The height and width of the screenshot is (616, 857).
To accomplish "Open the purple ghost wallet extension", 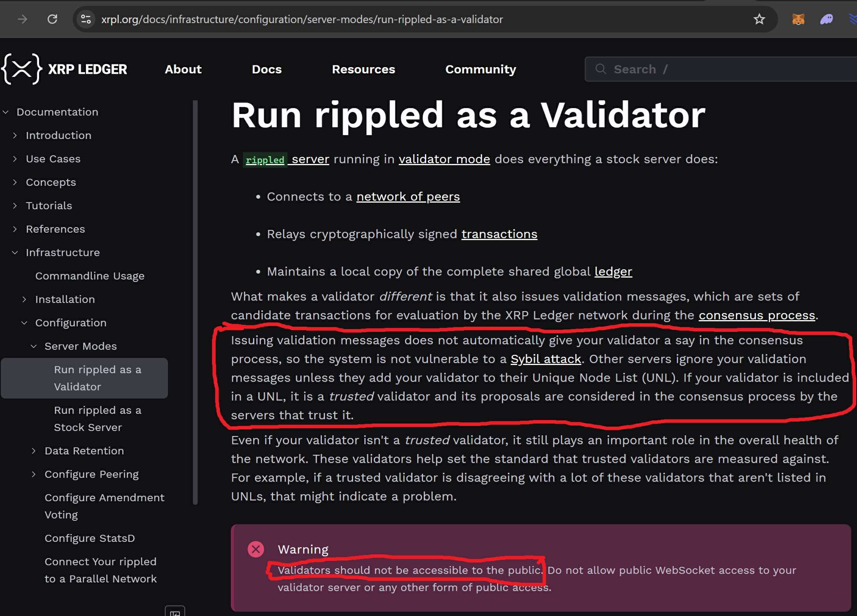I will [x=826, y=19].
